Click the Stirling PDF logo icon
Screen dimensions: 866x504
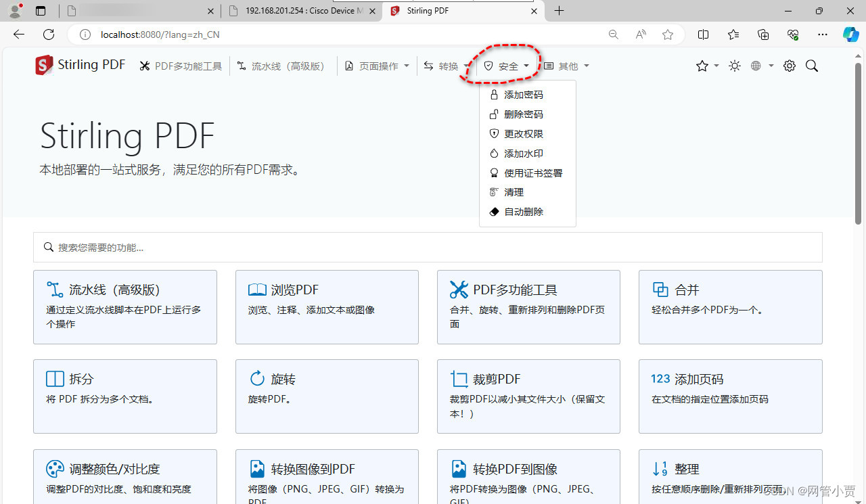44,65
